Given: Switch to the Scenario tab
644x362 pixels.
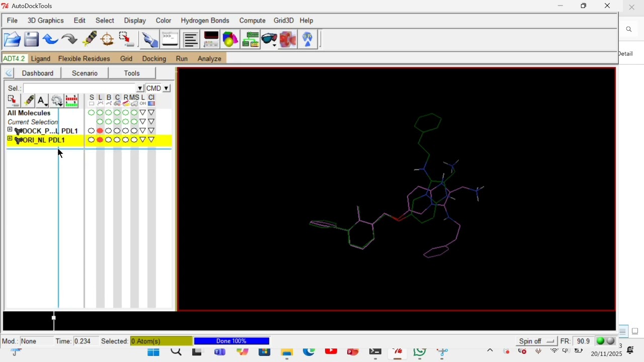Looking at the screenshot, I should pos(85,73).
